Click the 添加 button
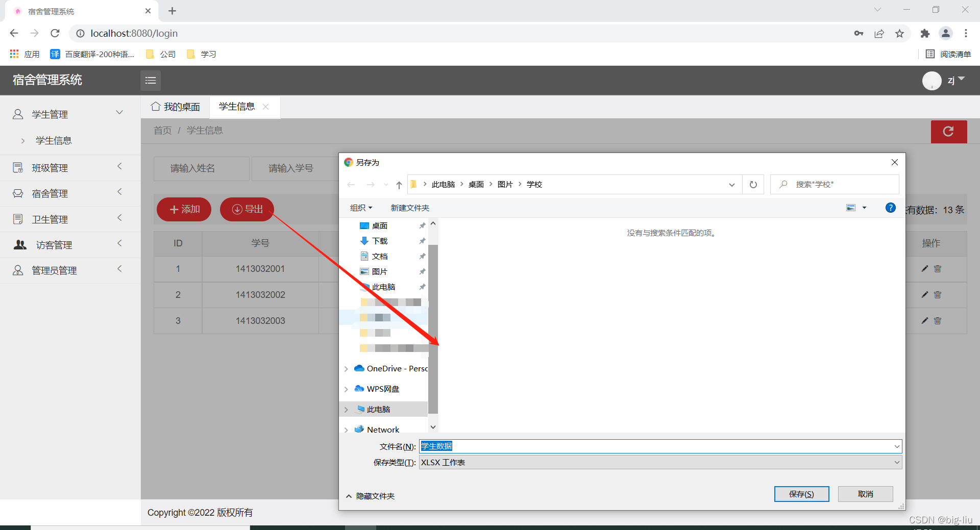 coord(184,209)
